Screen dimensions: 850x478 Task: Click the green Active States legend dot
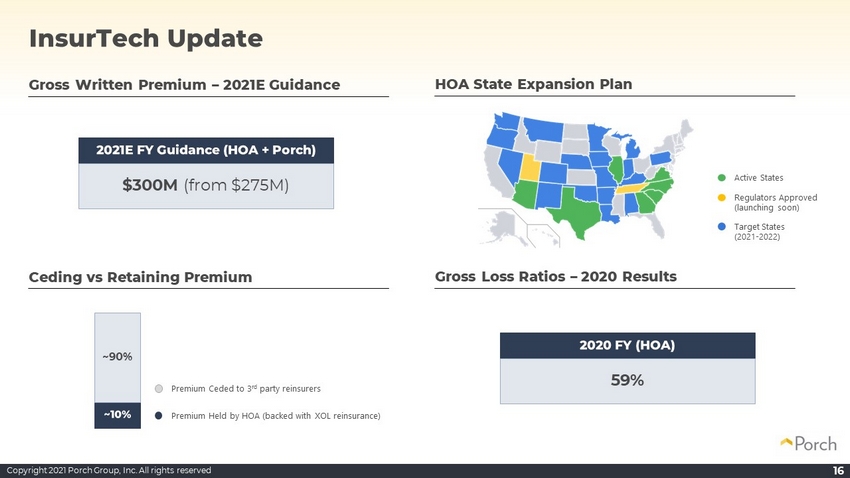coord(722,178)
